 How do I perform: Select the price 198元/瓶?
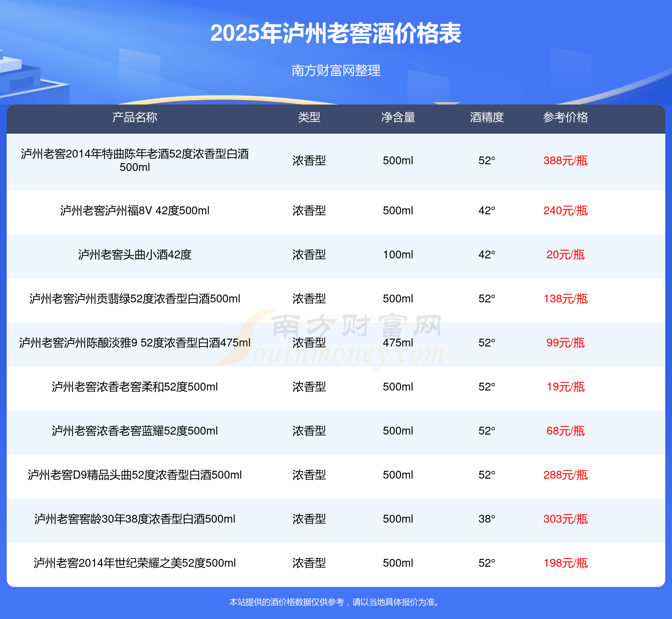click(x=566, y=563)
